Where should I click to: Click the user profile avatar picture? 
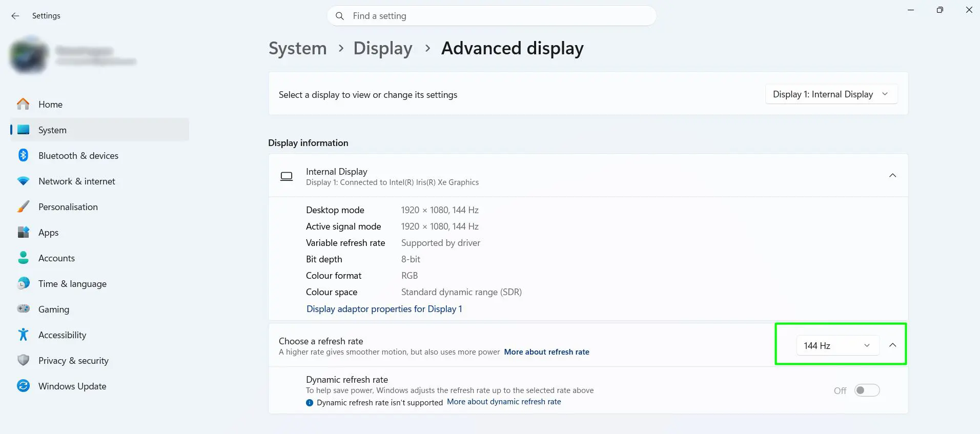pyautogui.click(x=29, y=55)
